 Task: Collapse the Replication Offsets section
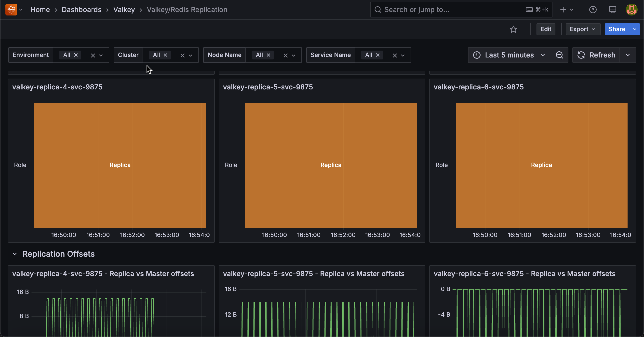pos(15,254)
